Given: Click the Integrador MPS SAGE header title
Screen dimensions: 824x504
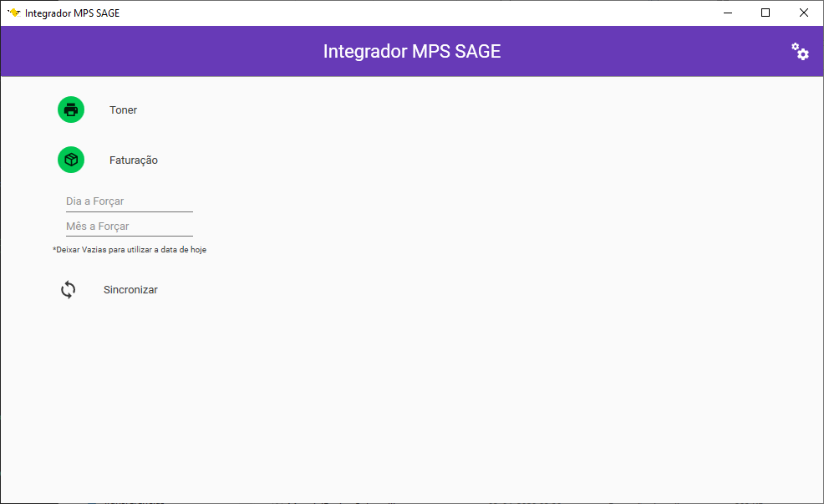Looking at the screenshot, I should coord(412,52).
